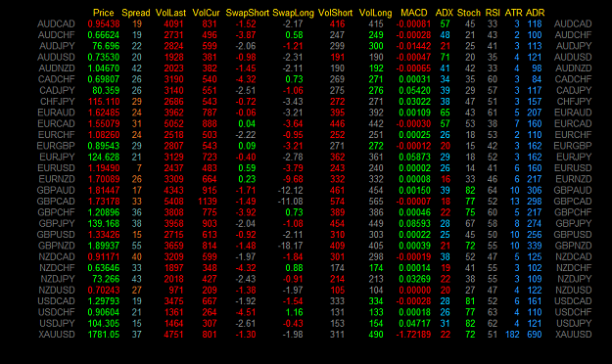The height and width of the screenshot is (364, 612).
Task: Click the XAUUSD ATR value 182
Action: [x=512, y=335]
